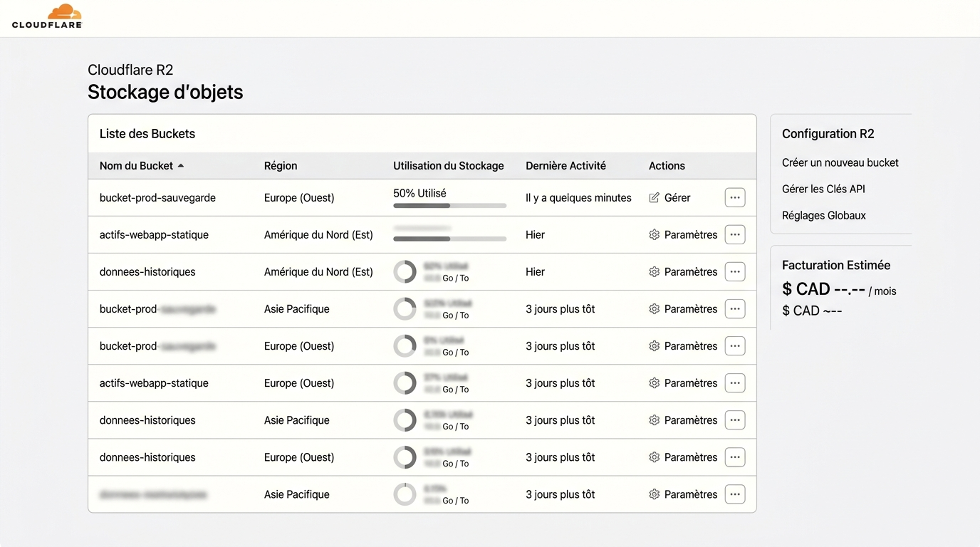This screenshot has height=547, width=980.
Task: Open more options for actifs-webapp-statique Europe (Ouest) row
Action: 735,382
